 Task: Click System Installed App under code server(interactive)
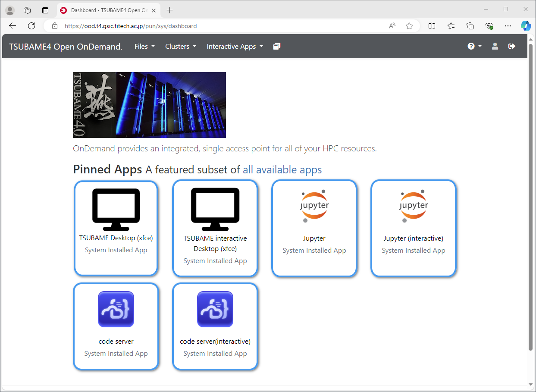tap(215, 353)
